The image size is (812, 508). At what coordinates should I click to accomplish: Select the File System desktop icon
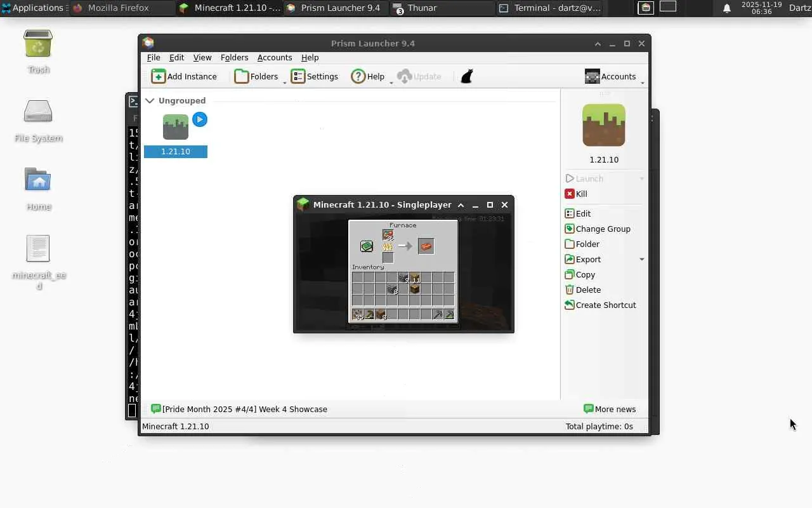tap(38, 120)
